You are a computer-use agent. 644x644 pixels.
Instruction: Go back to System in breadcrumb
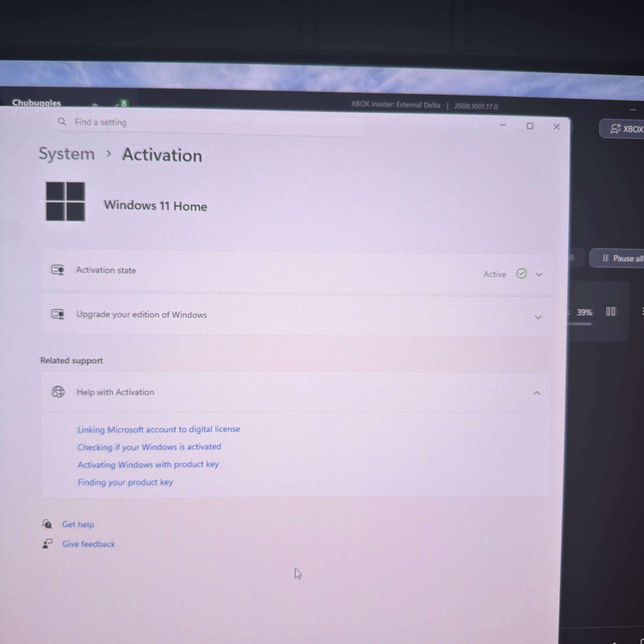(67, 154)
